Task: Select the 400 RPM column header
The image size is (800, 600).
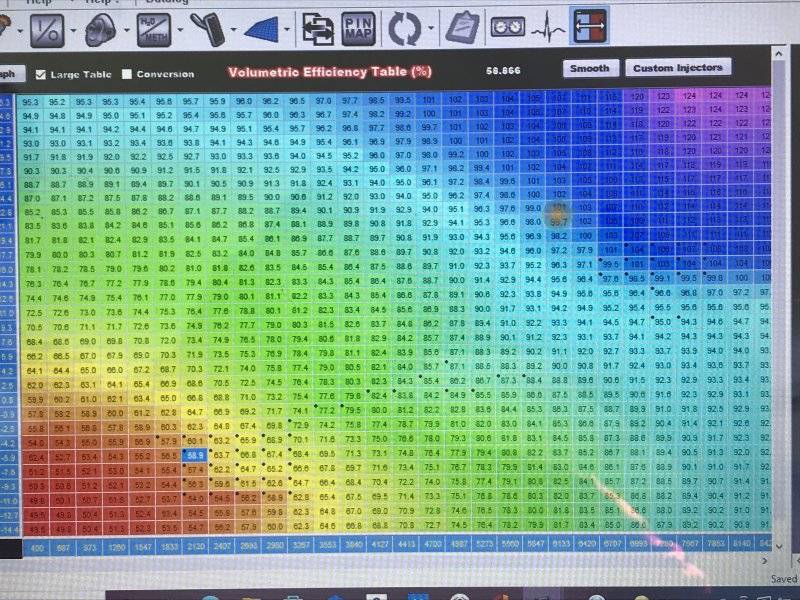Action: tap(37, 548)
